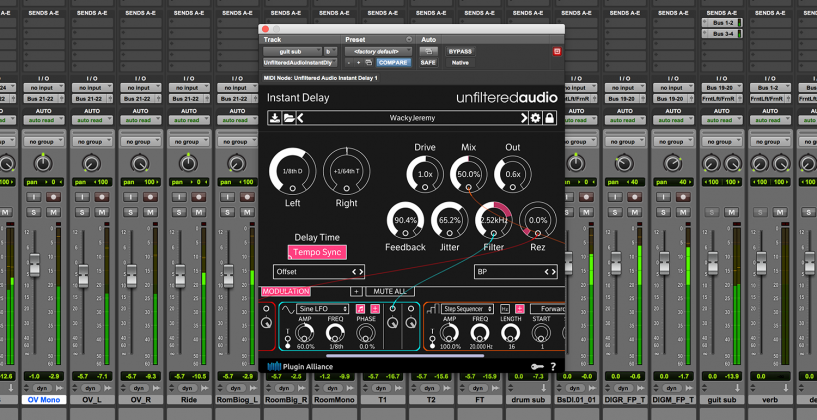Open auto read menu on OV_L

point(92,120)
